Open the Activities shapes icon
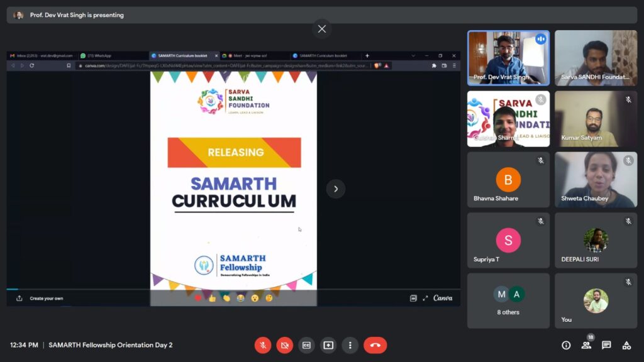This screenshot has width=644, height=362. [626, 345]
